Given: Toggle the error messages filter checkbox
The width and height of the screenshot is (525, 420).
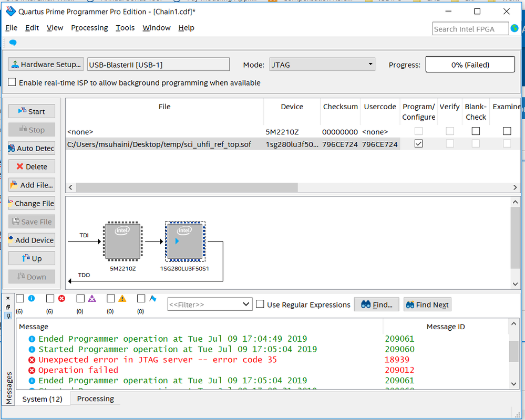Looking at the screenshot, I should pos(50,298).
